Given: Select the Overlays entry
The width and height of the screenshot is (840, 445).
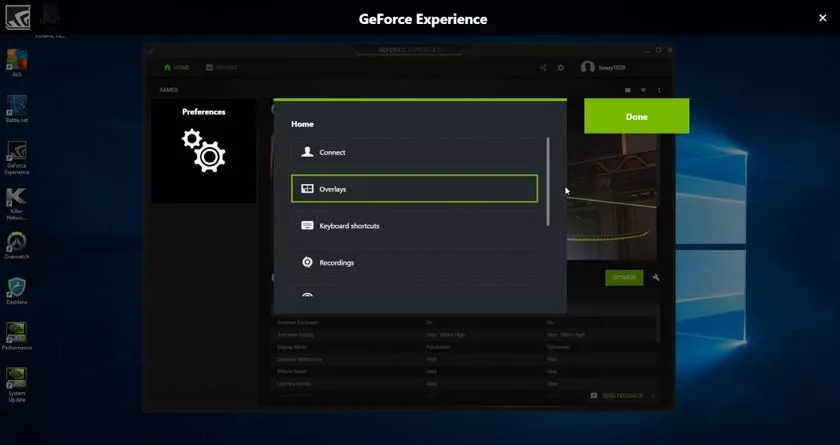Looking at the screenshot, I should pyautogui.click(x=414, y=188).
